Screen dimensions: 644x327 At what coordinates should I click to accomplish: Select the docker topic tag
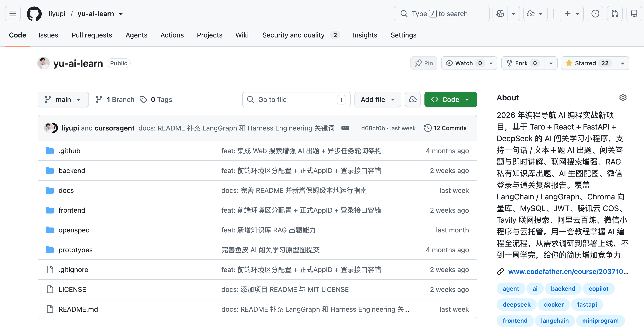pos(554,305)
